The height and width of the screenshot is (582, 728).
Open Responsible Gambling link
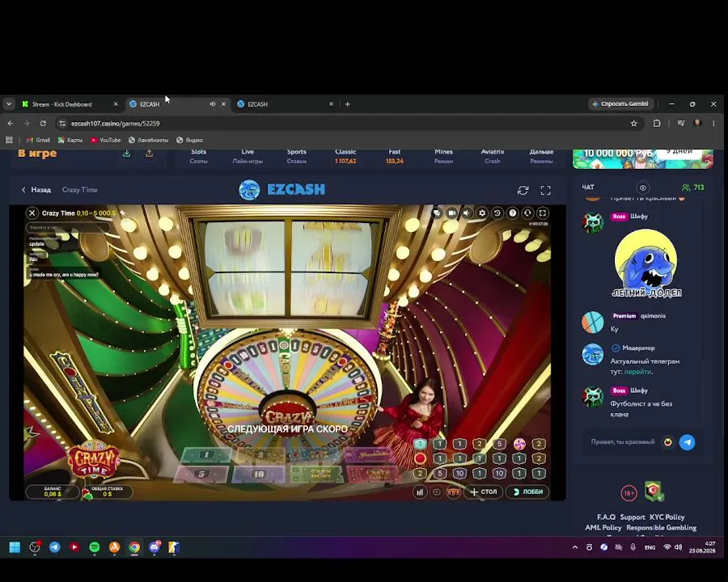661,528
